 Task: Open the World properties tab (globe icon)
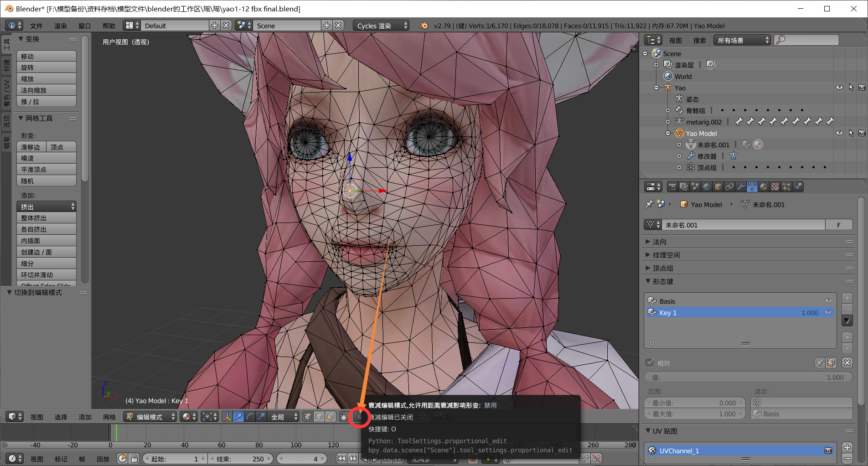tap(707, 187)
